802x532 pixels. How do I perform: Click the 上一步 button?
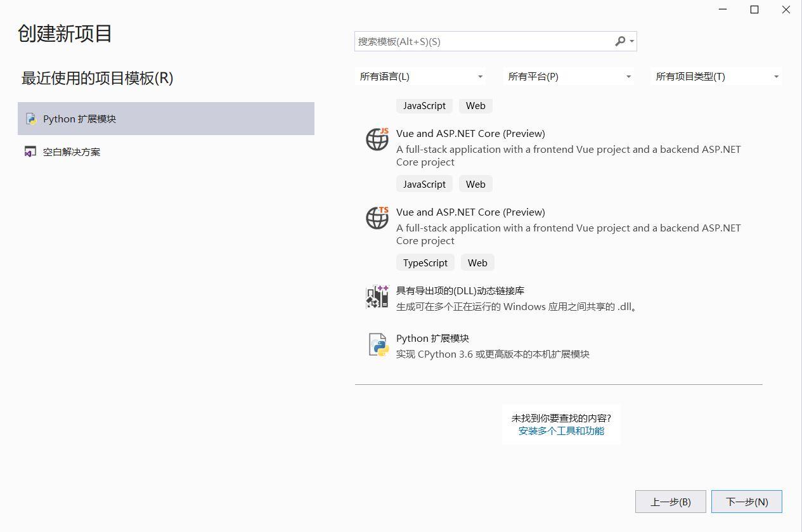(x=670, y=502)
